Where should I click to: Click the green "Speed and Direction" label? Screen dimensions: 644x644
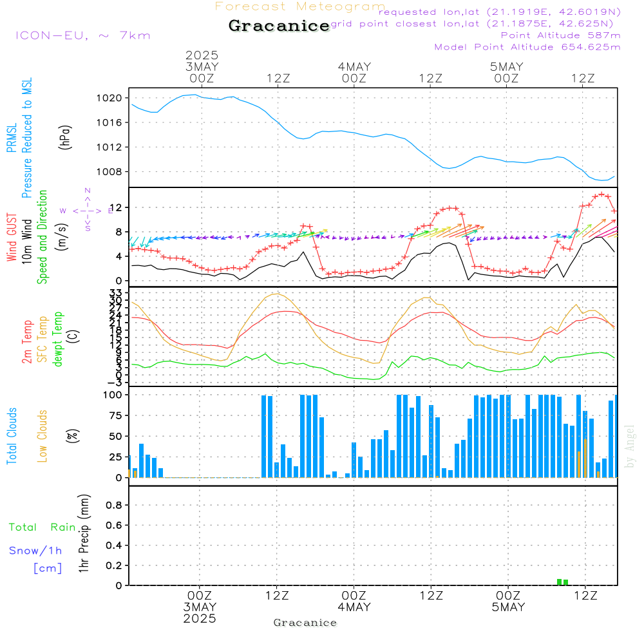[42, 237]
